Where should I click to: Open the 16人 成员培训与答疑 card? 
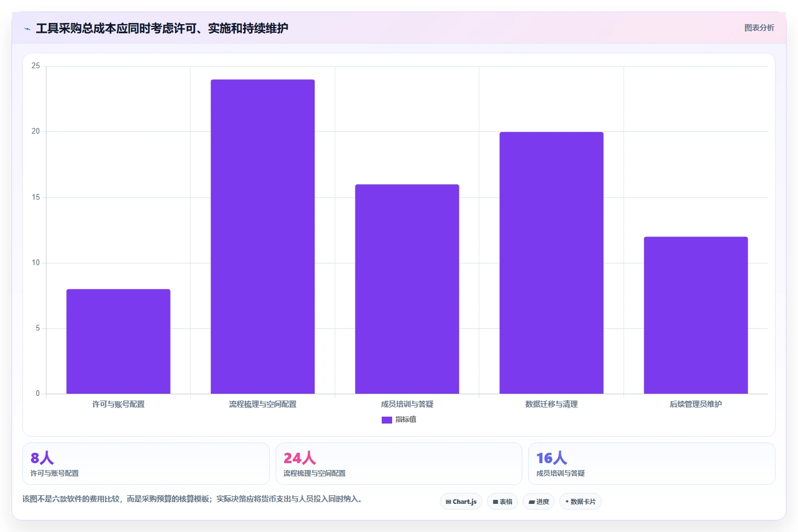(652, 464)
